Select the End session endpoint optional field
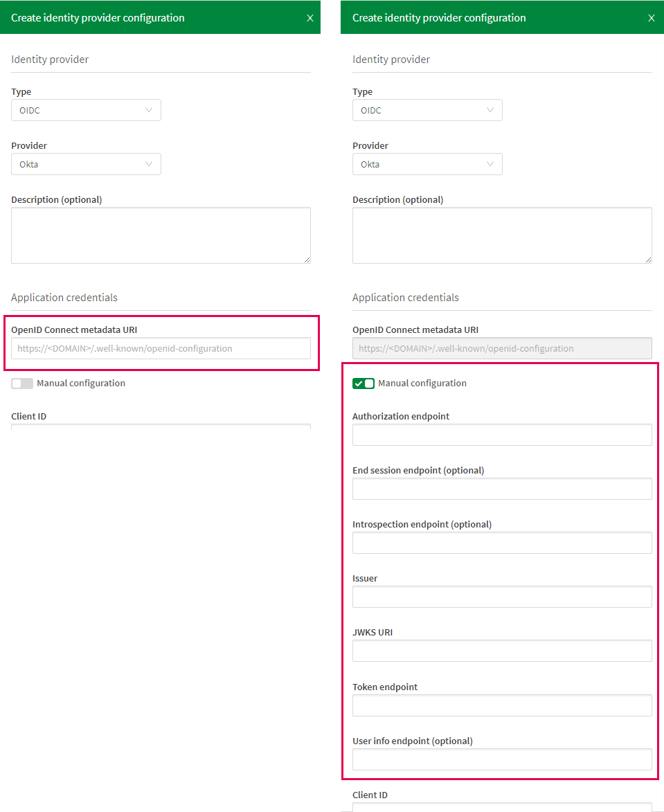 [502, 489]
